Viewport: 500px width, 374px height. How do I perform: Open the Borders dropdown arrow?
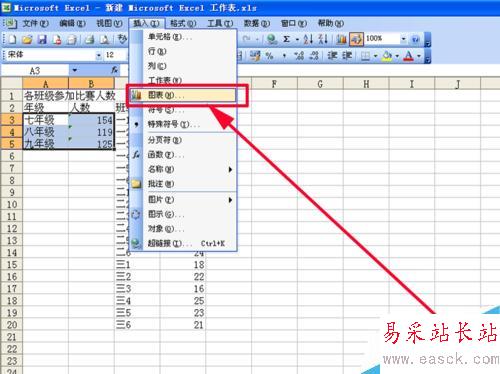[375, 56]
